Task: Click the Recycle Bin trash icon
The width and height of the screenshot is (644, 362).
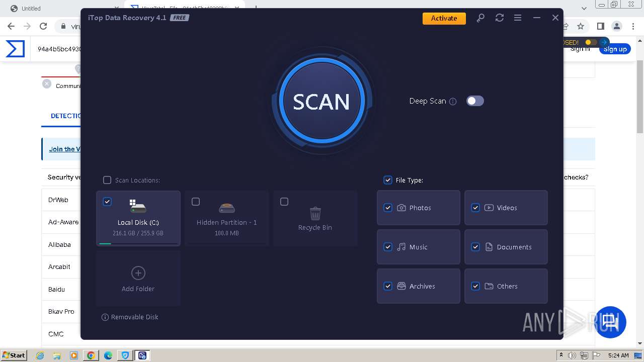Action: pos(315,213)
